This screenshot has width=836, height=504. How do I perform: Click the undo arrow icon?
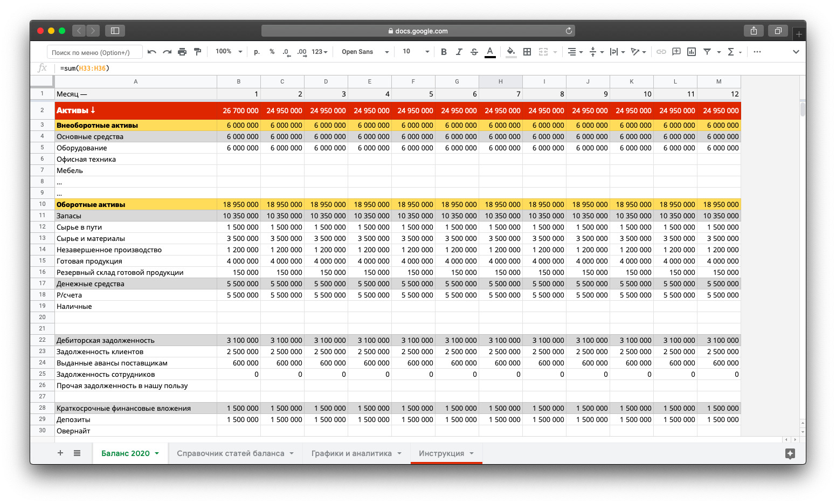click(x=152, y=52)
